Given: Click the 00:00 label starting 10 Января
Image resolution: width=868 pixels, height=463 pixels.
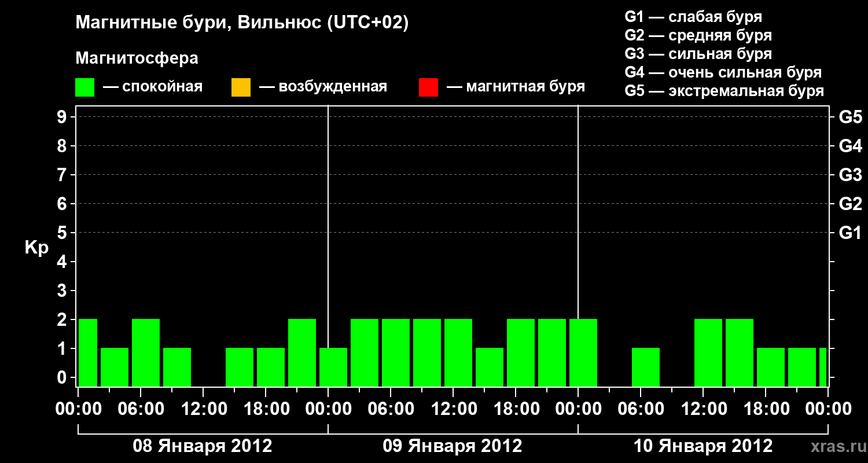Looking at the screenshot, I should point(578,409).
